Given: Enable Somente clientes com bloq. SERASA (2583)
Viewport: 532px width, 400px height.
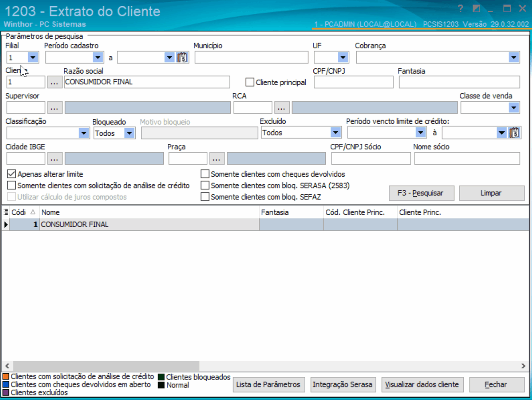Looking at the screenshot, I should tap(205, 185).
